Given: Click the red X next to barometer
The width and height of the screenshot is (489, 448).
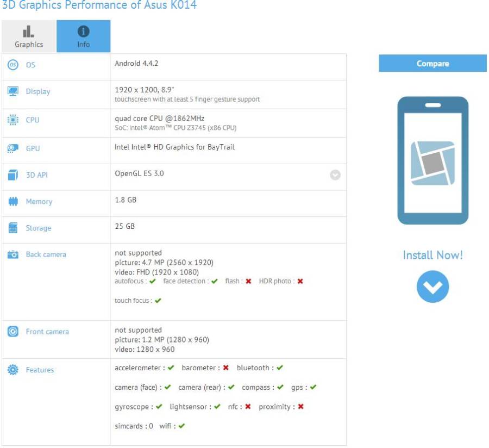Looking at the screenshot, I should (x=225, y=368).
